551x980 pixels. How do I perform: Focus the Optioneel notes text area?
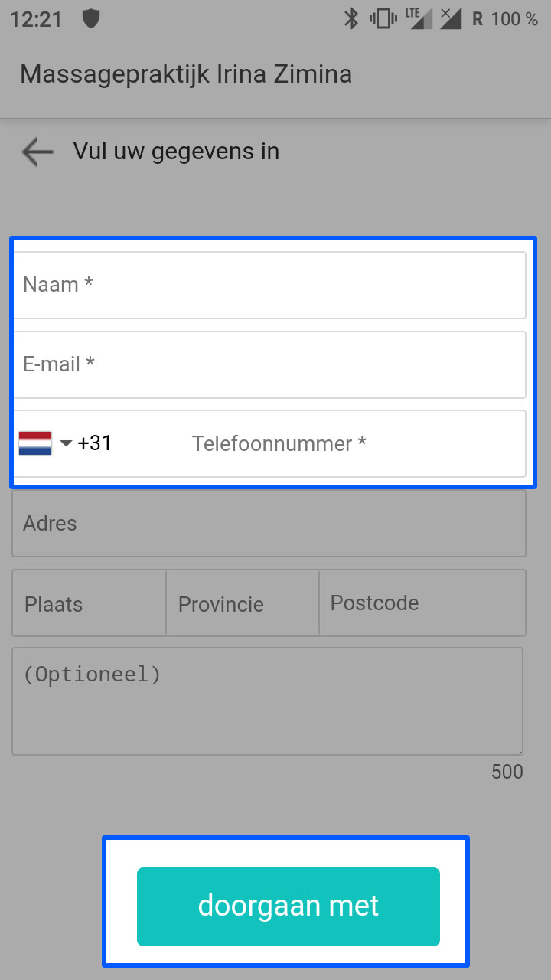[x=268, y=701]
